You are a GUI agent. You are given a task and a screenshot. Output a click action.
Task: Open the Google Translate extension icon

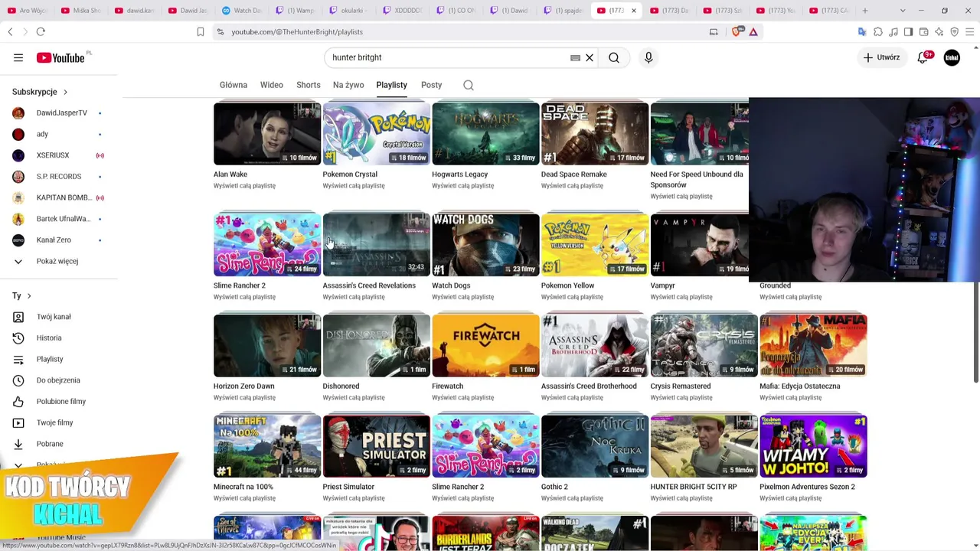(x=862, y=32)
